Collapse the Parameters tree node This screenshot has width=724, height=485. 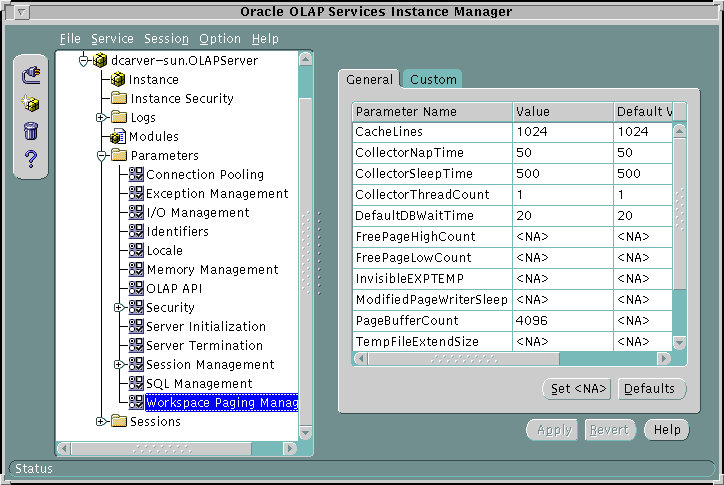tap(102, 156)
